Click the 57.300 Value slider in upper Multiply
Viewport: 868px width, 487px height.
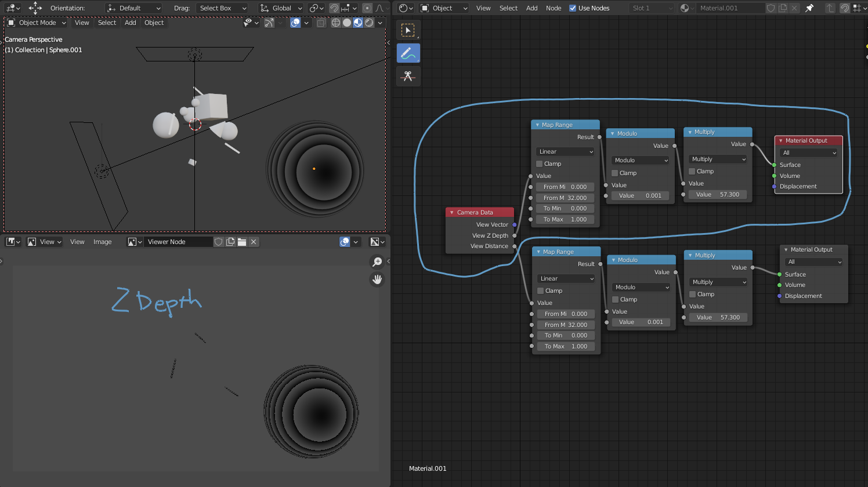(718, 195)
